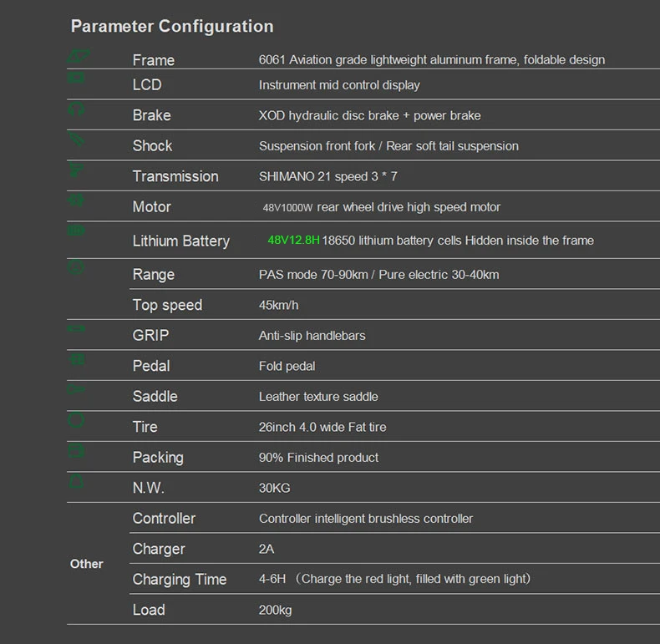Click the green Range gauge icon
660x644 pixels.
click(77, 267)
